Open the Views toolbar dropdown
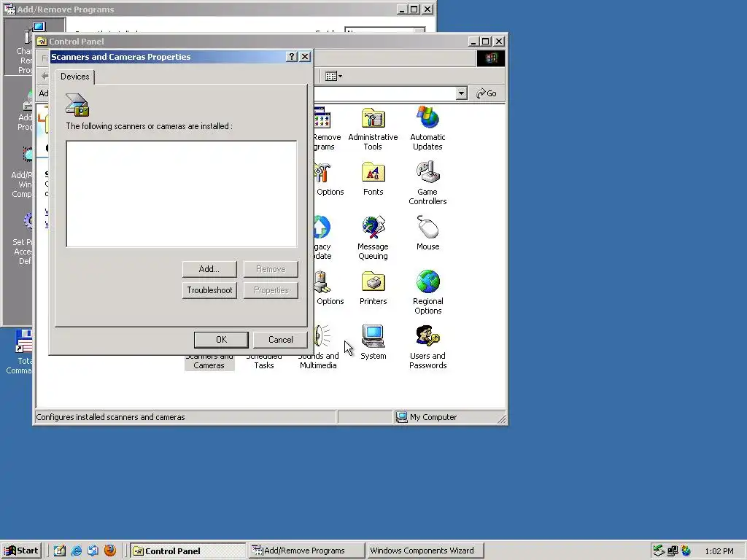747x560 pixels. pyautogui.click(x=333, y=76)
